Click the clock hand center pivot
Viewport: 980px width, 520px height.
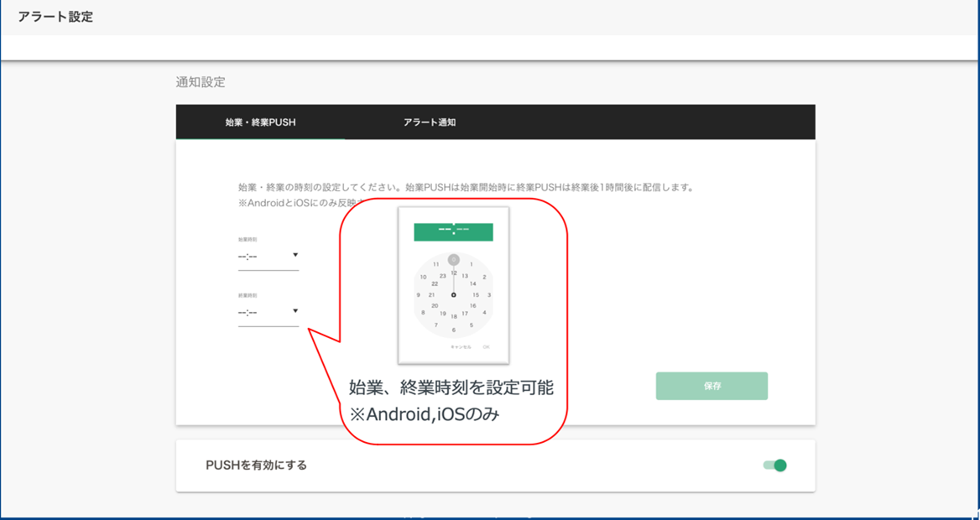[454, 295]
